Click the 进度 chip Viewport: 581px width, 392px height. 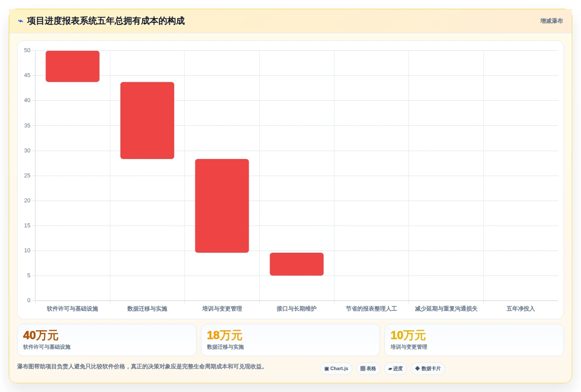[x=395, y=369]
